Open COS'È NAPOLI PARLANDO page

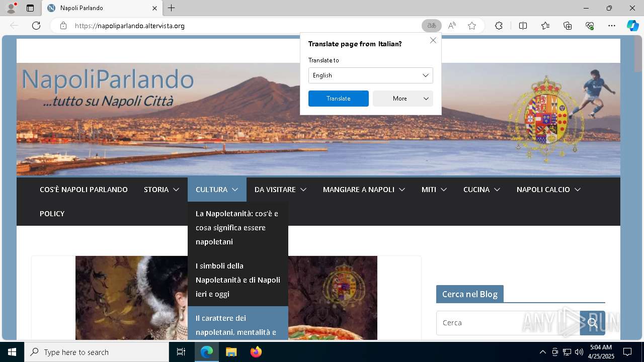[x=84, y=190]
